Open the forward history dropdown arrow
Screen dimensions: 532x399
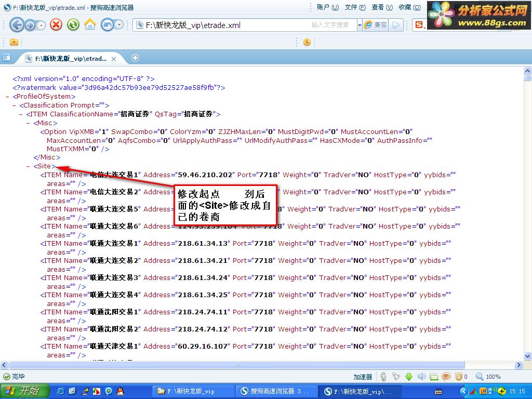(42, 25)
